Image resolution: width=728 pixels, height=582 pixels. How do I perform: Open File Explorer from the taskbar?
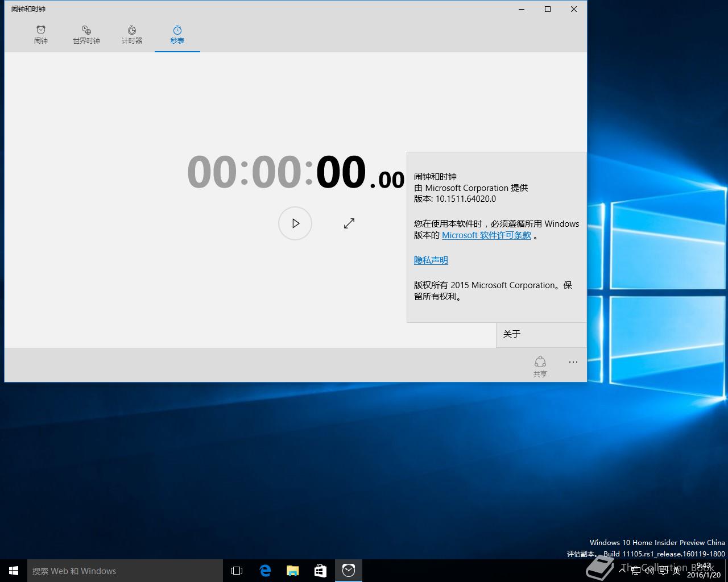click(x=293, y=571)
